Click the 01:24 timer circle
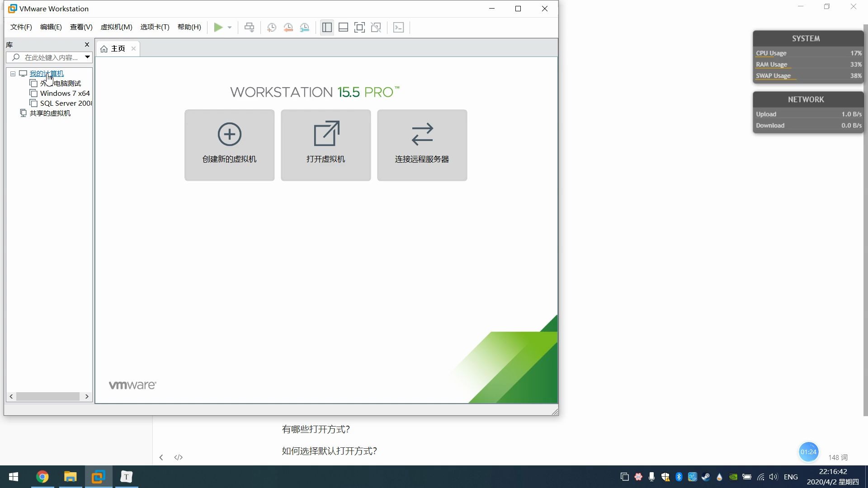The width and height of the screenshot is (868, 488). click(x=808, y=452)
